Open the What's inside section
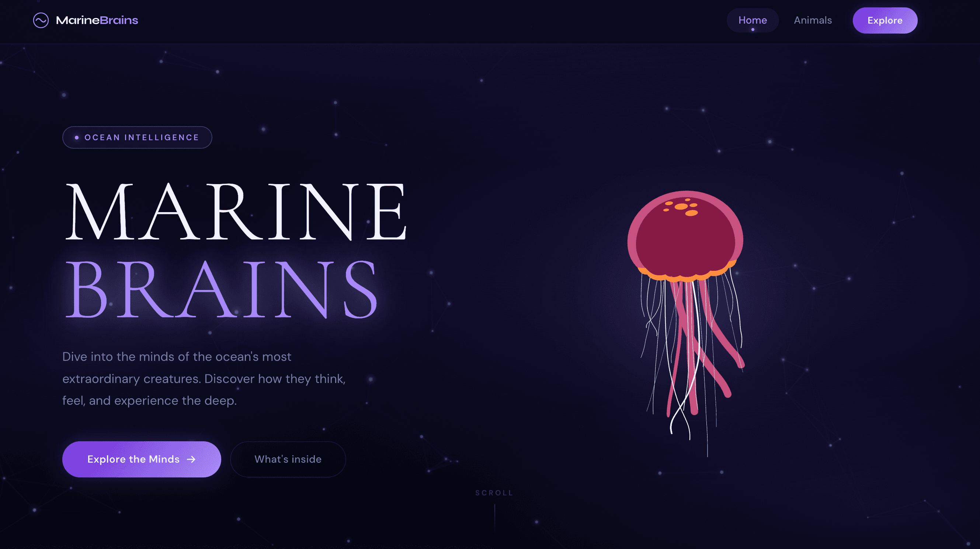 [x=288, y=459]
